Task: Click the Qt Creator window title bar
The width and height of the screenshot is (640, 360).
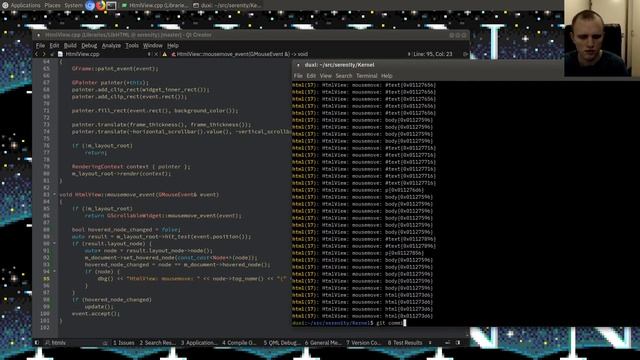Action: pos(251,35)
